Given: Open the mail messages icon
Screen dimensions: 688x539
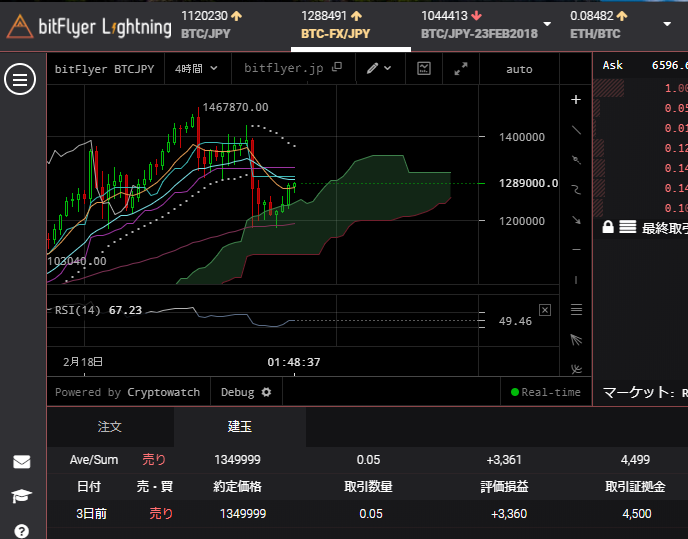Looking at the screenshot, I should (x=21, y=462).
